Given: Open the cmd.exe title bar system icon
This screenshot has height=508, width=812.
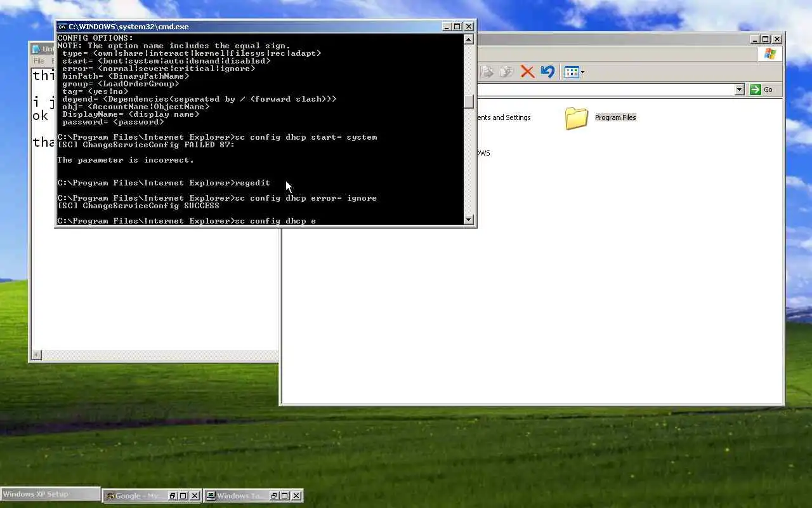Looking at the screenshot, I should 62,27.
